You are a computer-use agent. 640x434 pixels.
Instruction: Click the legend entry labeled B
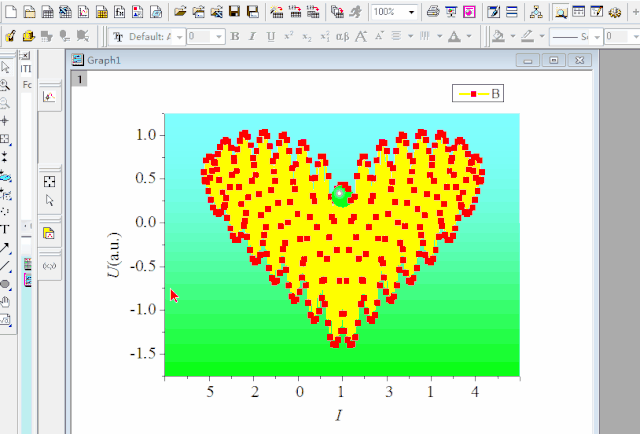[x=479, y=94]
